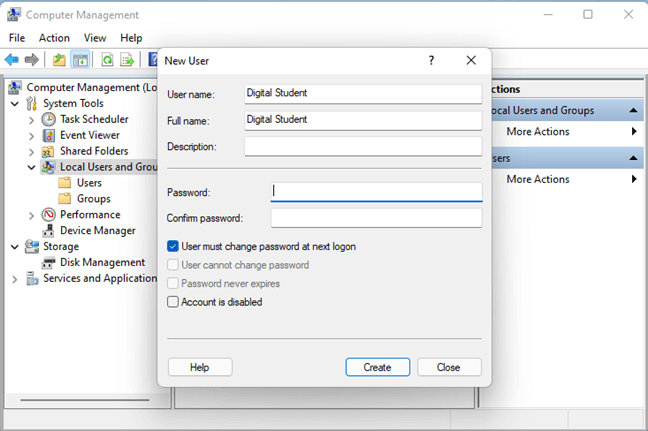Click the Refresh toolbar icon
This screenshot has height=431, width=648.
107,60
